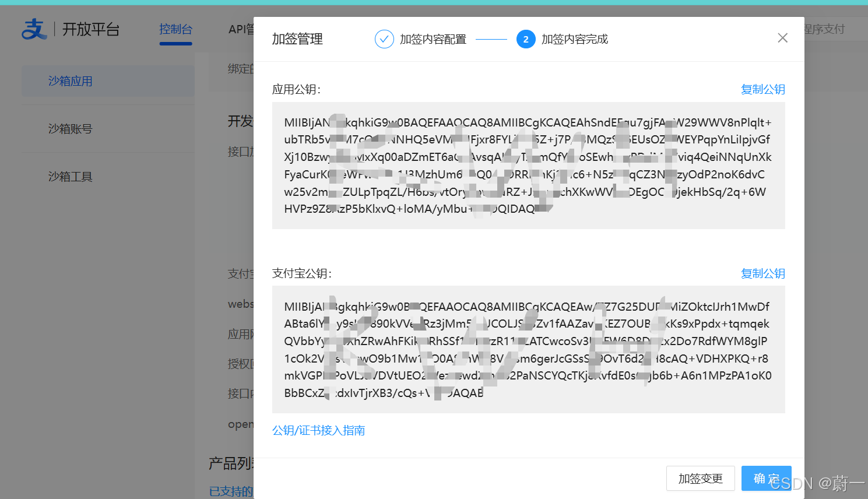
Task: Click the completed checkmark step icon
Action: pyautogui.click(x=384, y=39)
